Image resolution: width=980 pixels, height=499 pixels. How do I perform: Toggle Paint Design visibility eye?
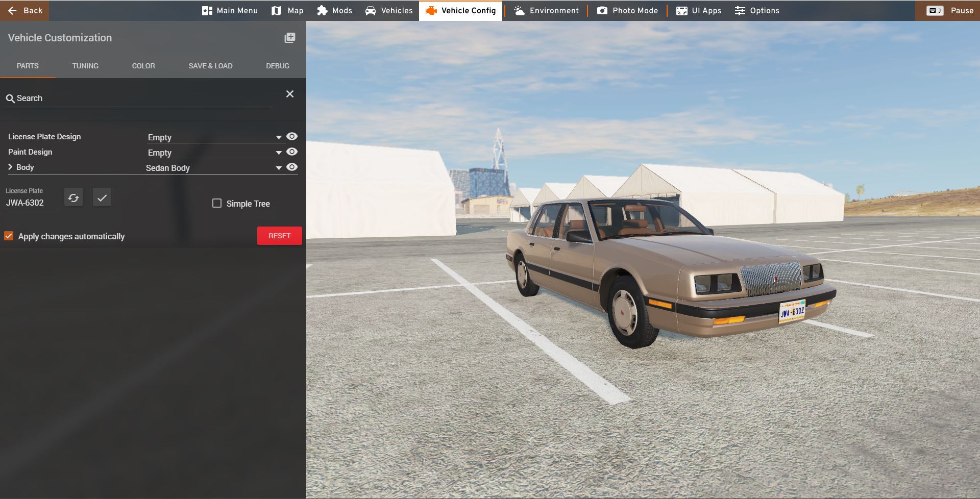[x=292, y=152]
